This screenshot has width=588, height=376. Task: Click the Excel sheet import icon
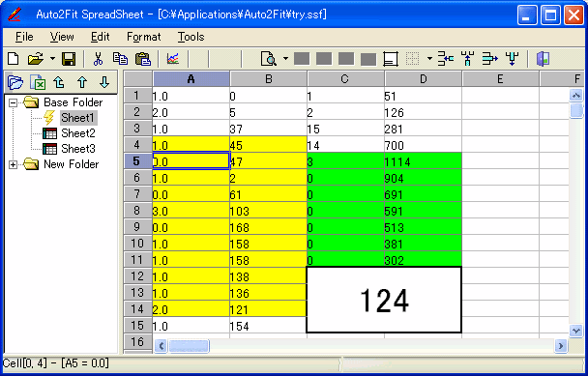click(38, 82)
